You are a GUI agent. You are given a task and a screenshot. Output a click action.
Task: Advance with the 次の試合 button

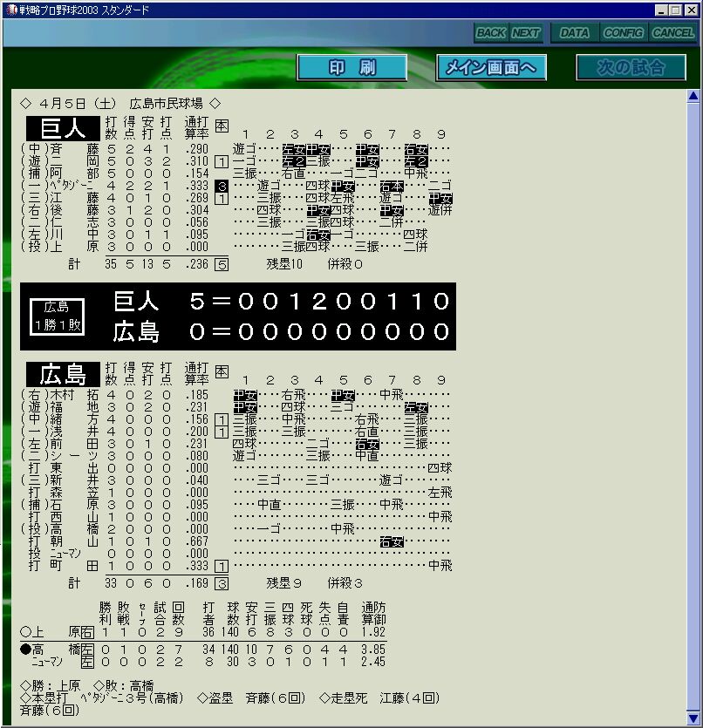631,67
